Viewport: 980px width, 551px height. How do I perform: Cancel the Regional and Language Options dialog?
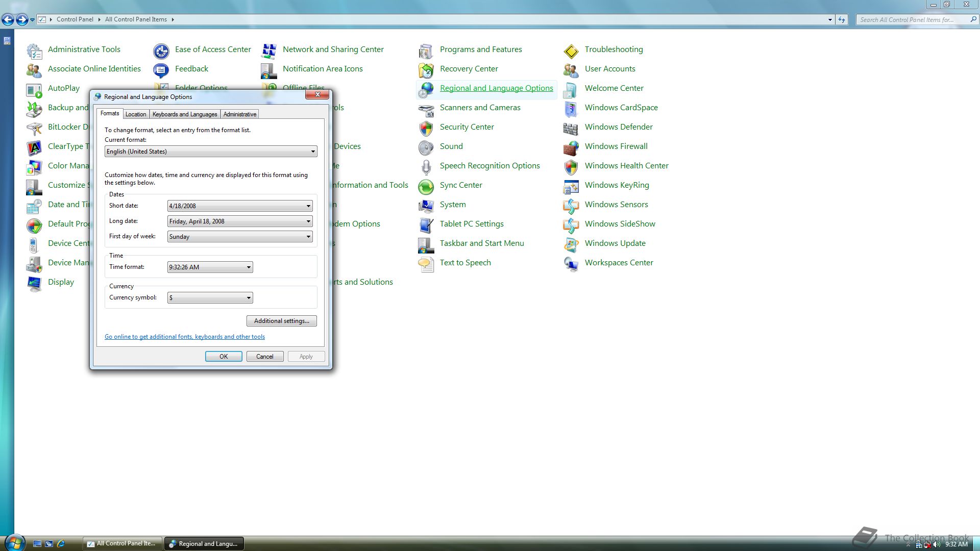[265, 357]
